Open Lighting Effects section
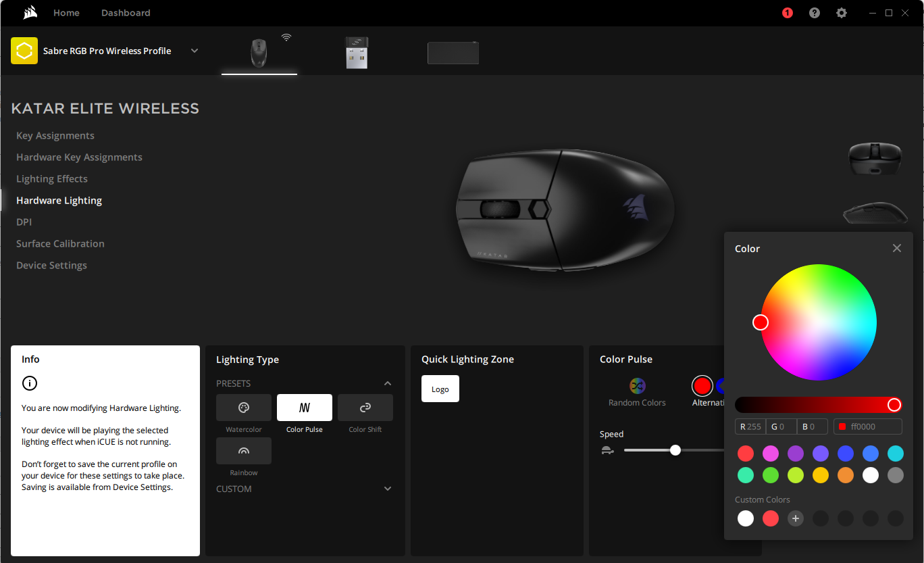The height and width of the screenshot is (563, 924). [x=52, y=179]
